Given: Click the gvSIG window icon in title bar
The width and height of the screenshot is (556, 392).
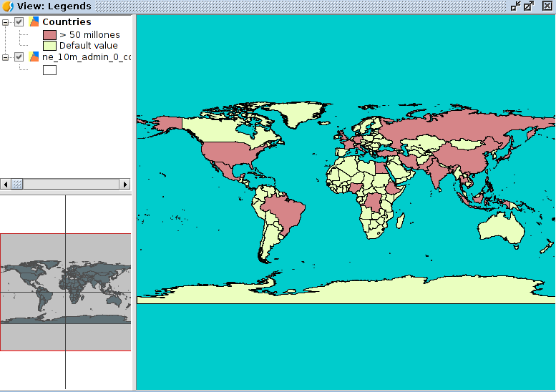Looking at the screenshot, I should pyautogui.click(x=6, y=6).
